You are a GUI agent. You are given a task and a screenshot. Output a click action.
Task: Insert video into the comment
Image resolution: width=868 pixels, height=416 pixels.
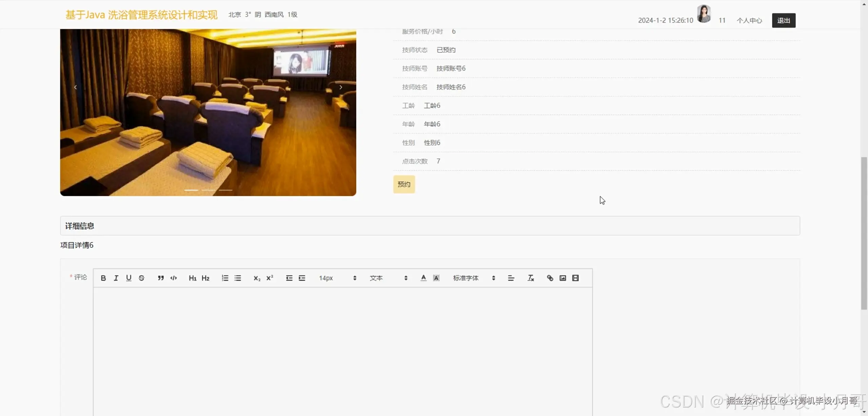tap(575, 278)
